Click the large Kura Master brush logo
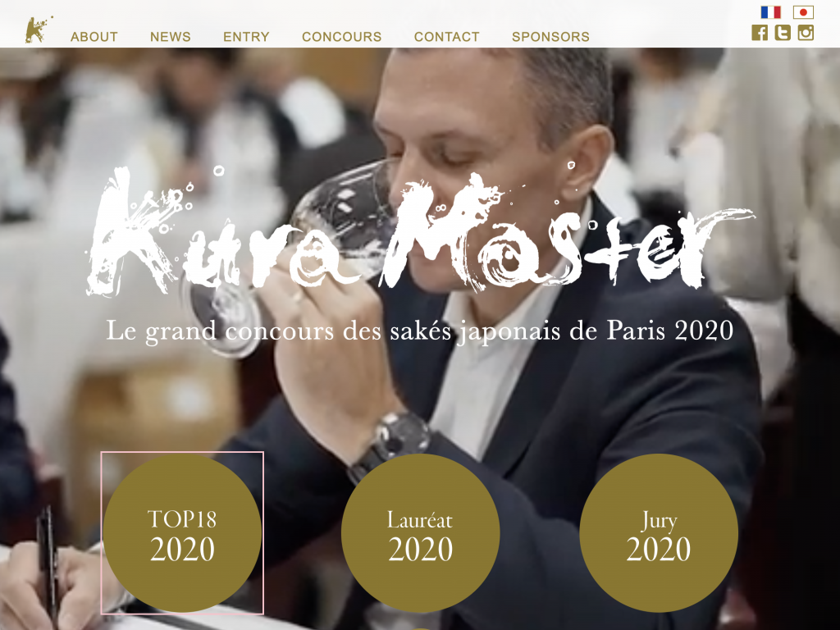Image resolution: width=840 pixels, height=630 pixels. click(421, 231)
